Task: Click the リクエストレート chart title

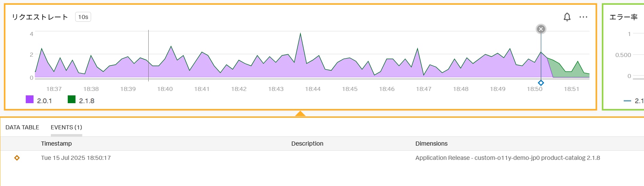Action: click(x=40, y=17)
